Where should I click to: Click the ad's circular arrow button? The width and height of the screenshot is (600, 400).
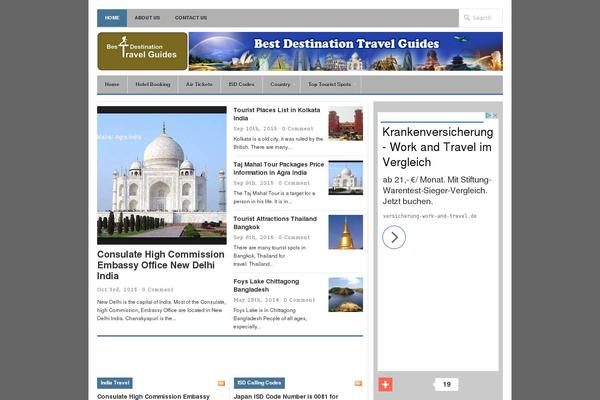tap(394, 237)
